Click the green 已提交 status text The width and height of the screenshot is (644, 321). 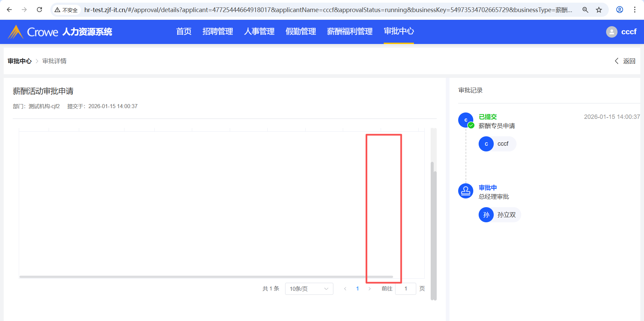[x=488, y=117]
